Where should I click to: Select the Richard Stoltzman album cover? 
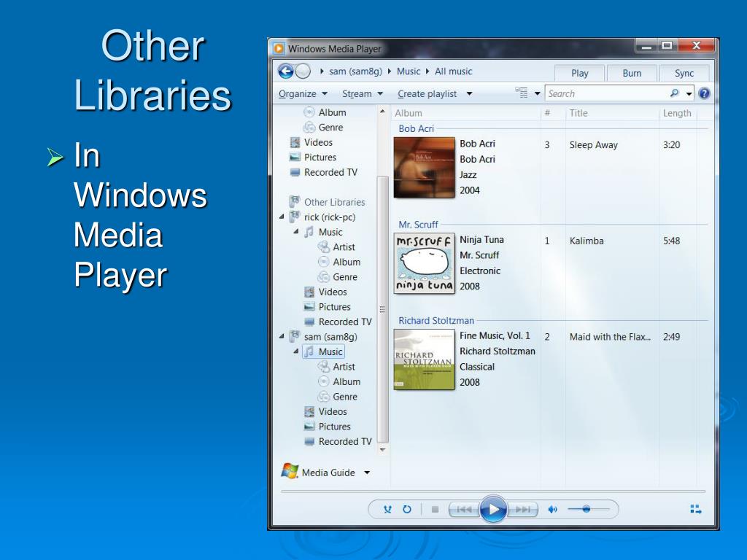(x=424, y=359)
